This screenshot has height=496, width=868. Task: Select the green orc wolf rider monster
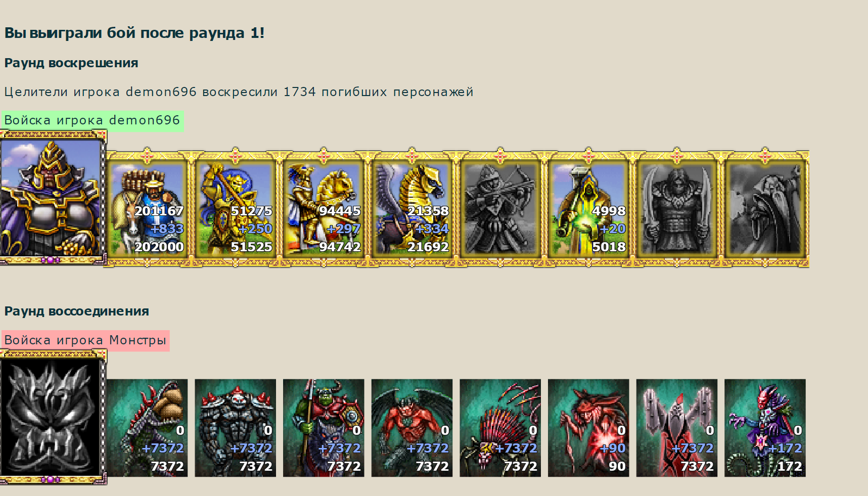click(x=324, y=428)
